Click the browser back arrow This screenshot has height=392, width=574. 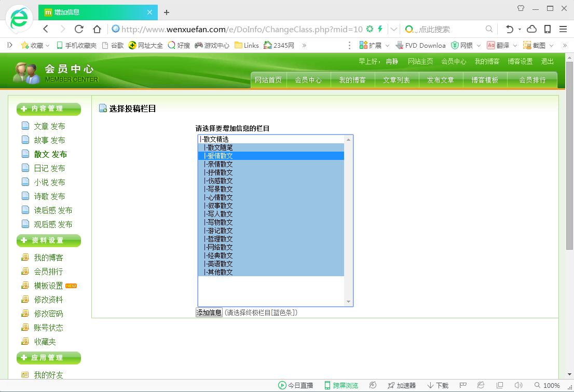pyautogui.click(x=46, y=29)
